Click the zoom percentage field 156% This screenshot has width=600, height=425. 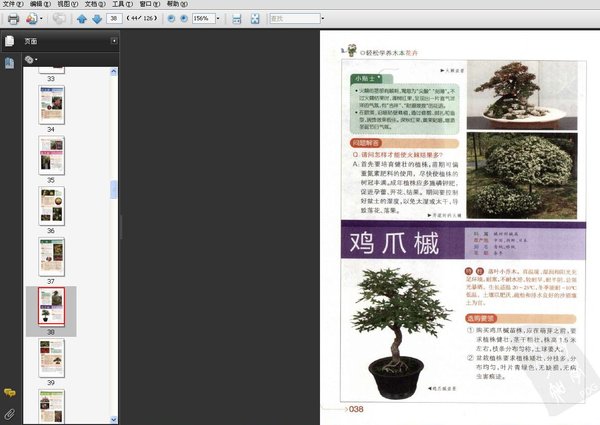coord(204,18)
